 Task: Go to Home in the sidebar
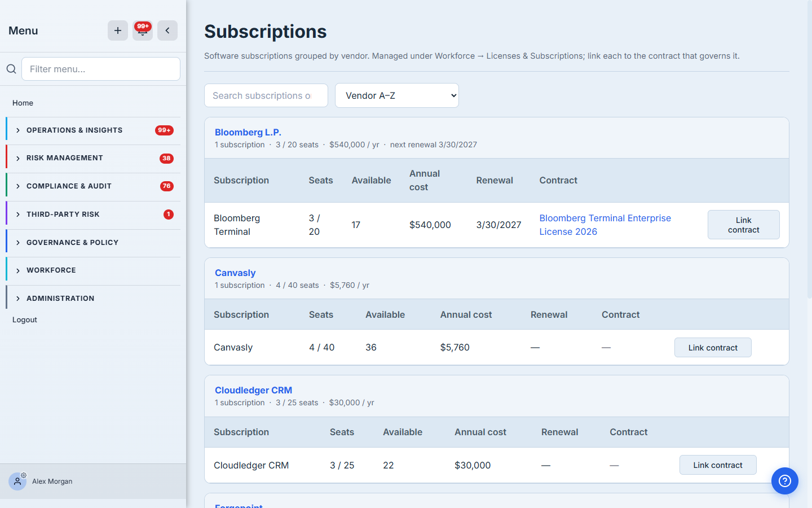point(23,103)
